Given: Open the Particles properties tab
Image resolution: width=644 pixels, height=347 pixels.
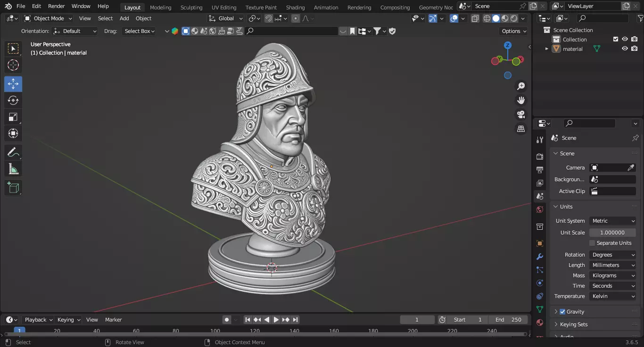Looking at the screenshot, I should coord(540,270).
